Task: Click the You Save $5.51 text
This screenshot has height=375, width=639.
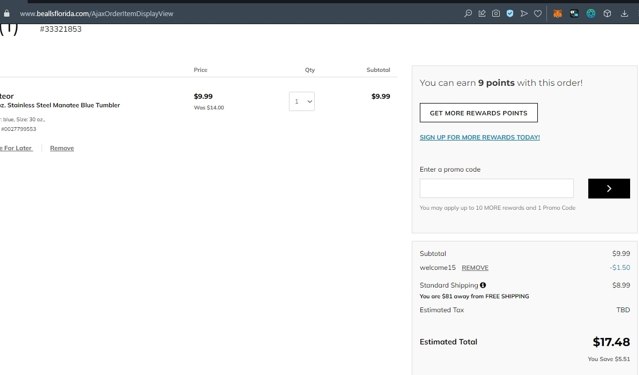Action: click(x=609, y=359)
